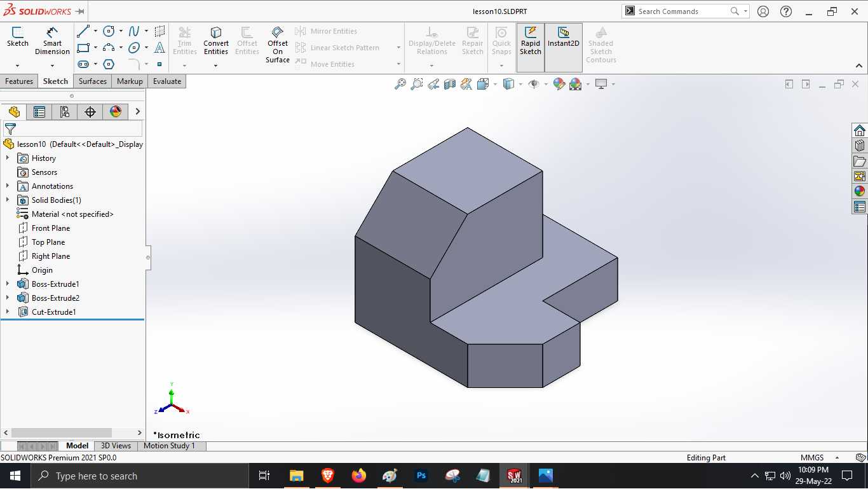Collapse the CommandManager ribbon chevron
This screenshot has height=496, width=868.
coord(859,65)
